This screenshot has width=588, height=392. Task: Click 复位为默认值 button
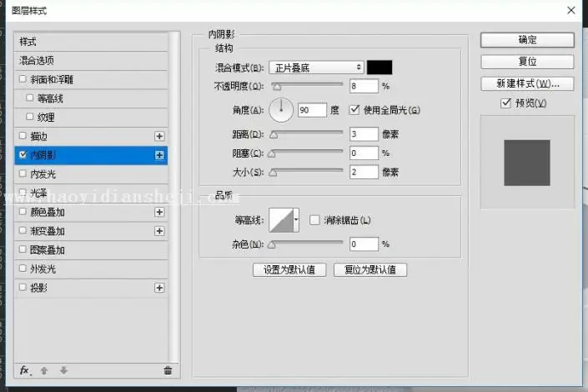point(370,269)
